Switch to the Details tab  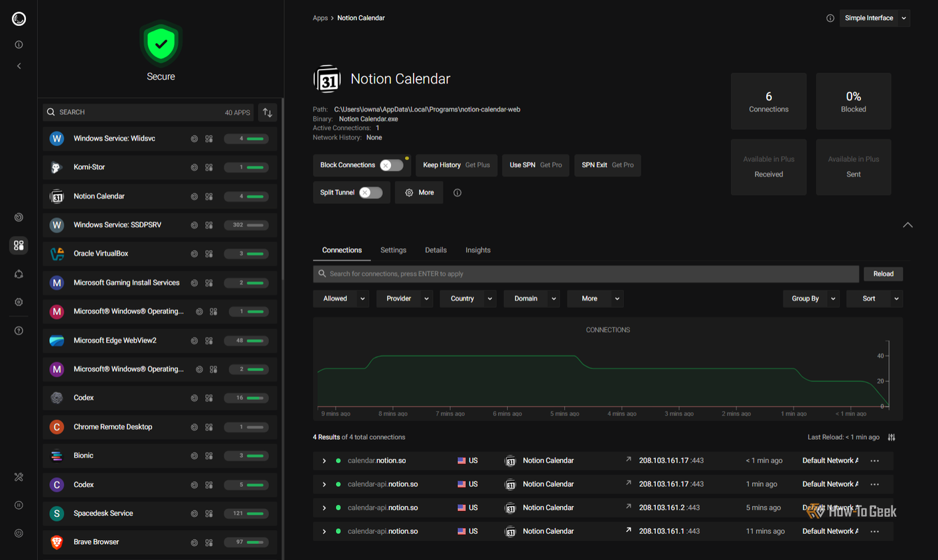[435, 251]
